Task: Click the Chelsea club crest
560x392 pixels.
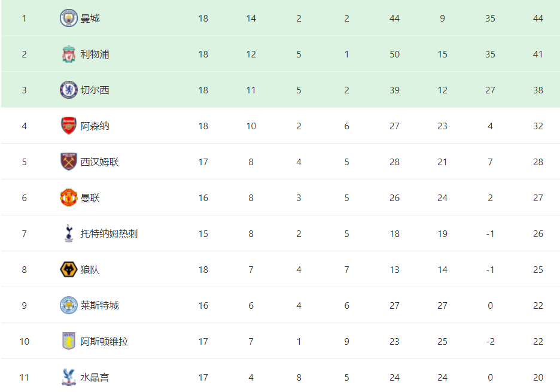Action: coord(69,90)
